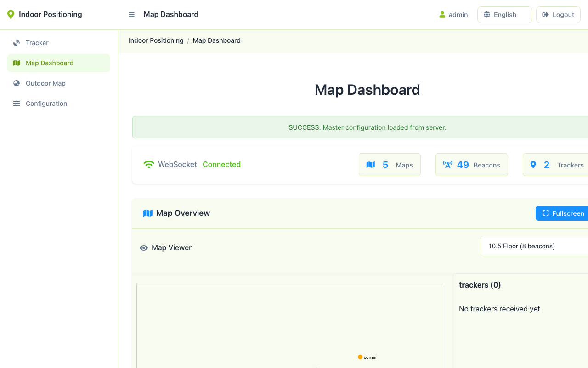Click the Logout button

(558, 15)
